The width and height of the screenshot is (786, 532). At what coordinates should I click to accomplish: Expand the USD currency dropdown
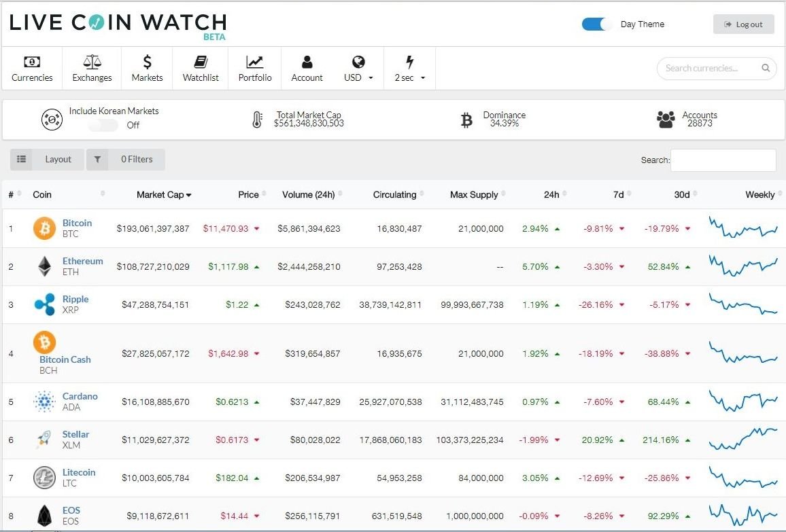coord(358,69)
